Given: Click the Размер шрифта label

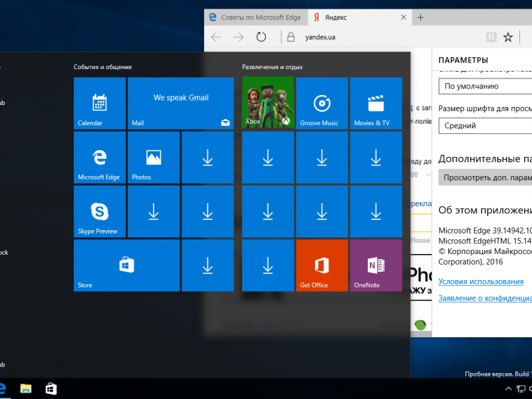Looking at the screenshot, I should pos(485,108).
